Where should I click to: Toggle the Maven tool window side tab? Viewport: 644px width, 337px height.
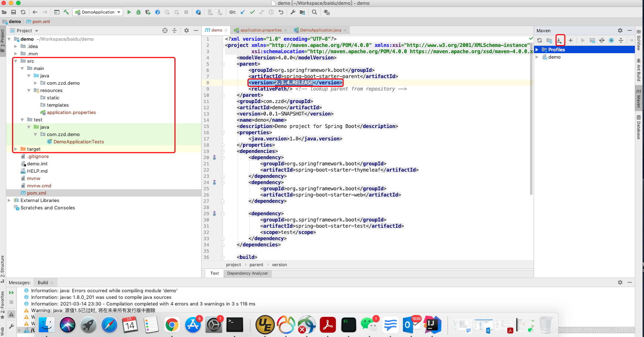pos(639,98)
